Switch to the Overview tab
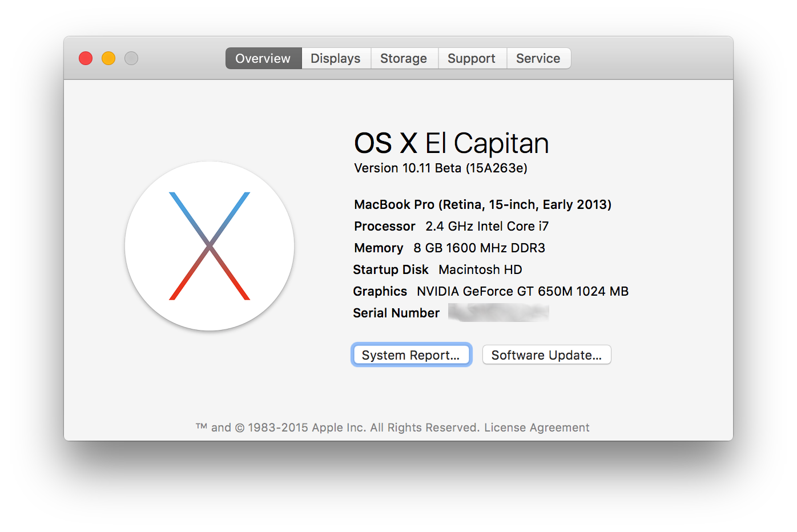This screenshot has height=532, width=797. pos(263,58)
